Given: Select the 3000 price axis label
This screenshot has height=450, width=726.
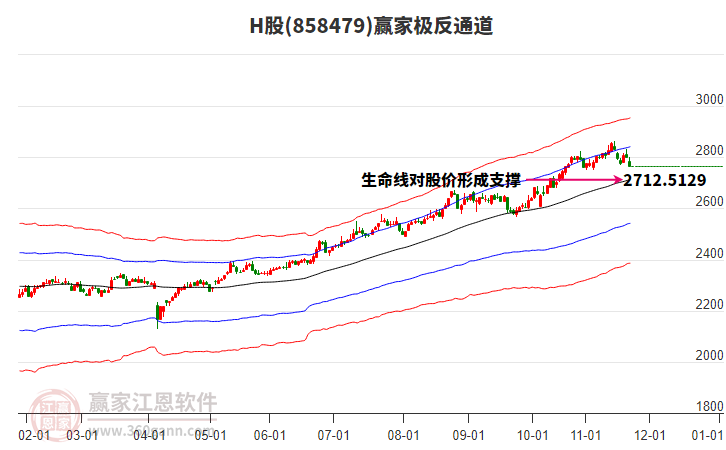Looking at the screenshot, I should (x=709, y=99).
